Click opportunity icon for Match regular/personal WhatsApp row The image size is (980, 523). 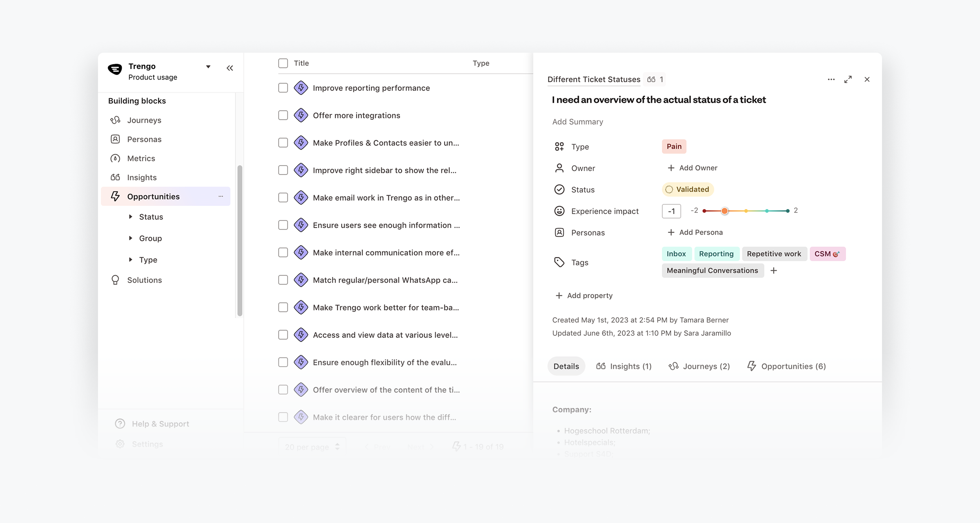(x=301, y=280)
